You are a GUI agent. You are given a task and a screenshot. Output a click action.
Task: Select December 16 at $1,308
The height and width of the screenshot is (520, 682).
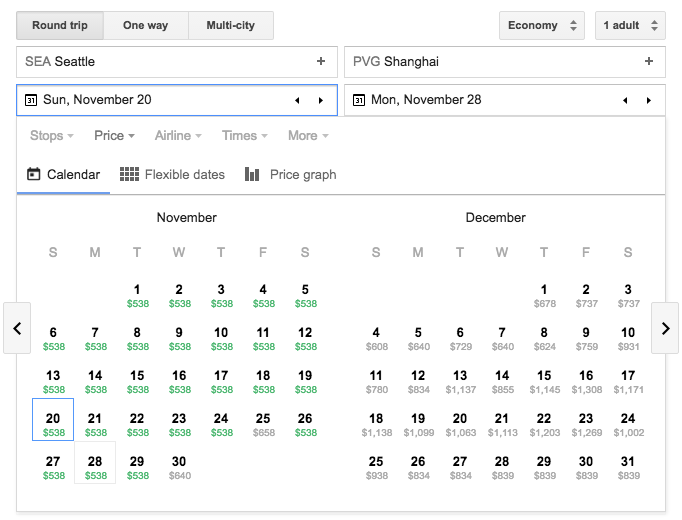coord(586,382)
